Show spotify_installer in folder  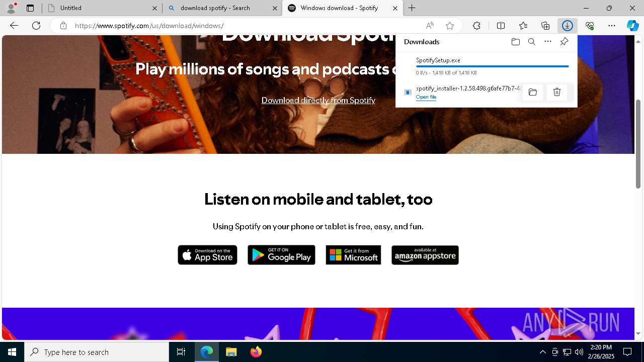[x=533, y=92]
